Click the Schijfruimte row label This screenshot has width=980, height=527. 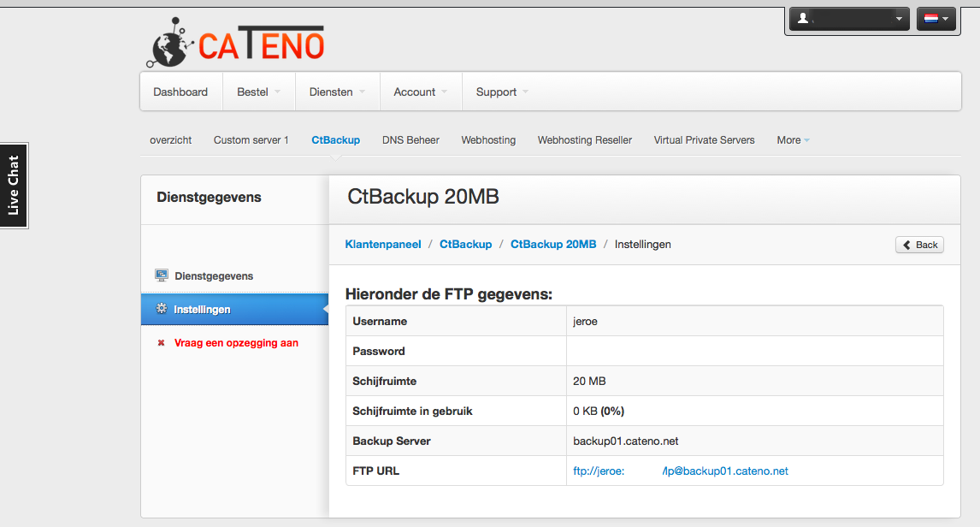tap(384, 382)
